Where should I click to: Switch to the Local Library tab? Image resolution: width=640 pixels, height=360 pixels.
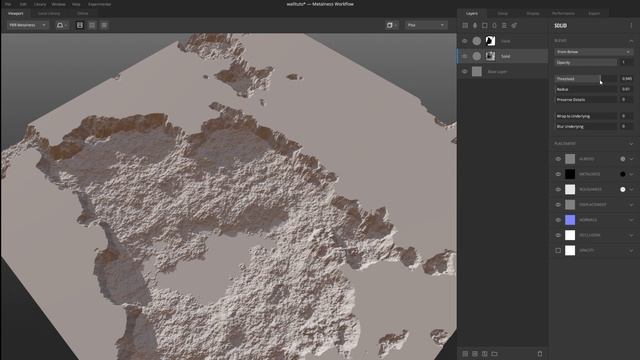[49, 13]
